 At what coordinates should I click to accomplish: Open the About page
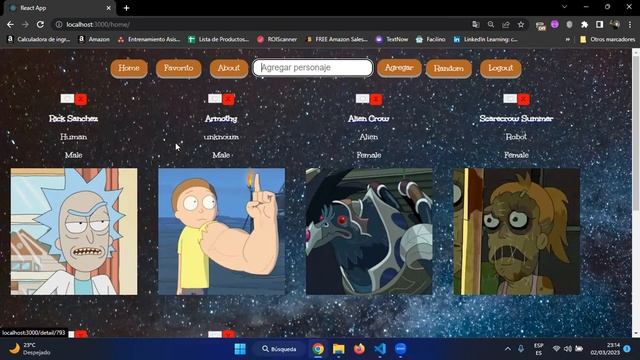coord(229,68)
